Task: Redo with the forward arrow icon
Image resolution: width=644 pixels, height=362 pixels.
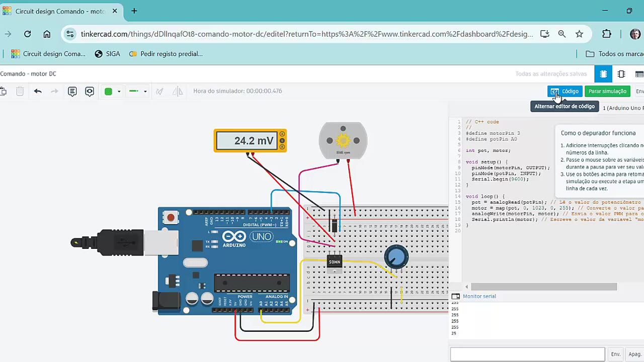Action: [54, 91]
